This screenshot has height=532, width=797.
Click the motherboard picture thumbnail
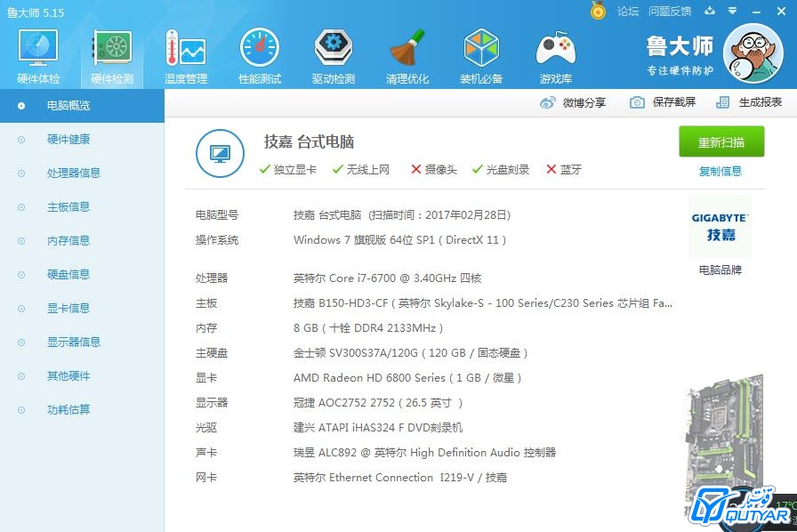tap(722, 438)
